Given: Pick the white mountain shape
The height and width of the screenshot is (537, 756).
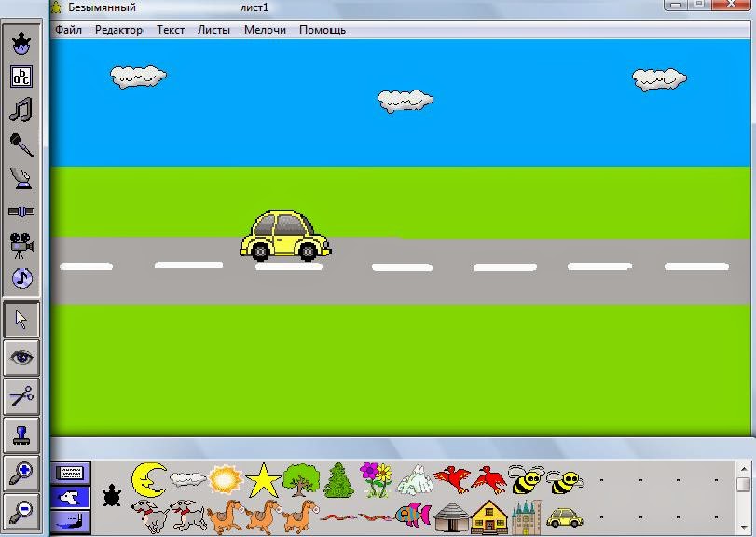Looking at the screenshot, I should (x=415, y=480).
